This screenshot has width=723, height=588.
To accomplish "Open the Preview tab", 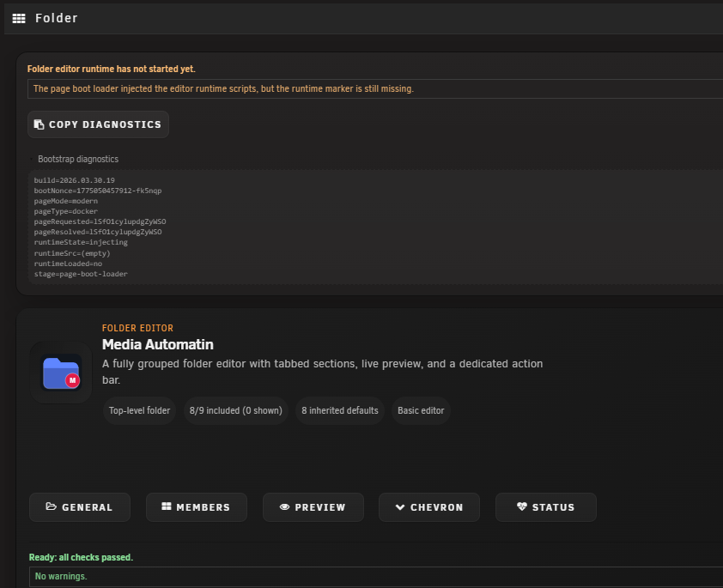I will pos(313,507).
